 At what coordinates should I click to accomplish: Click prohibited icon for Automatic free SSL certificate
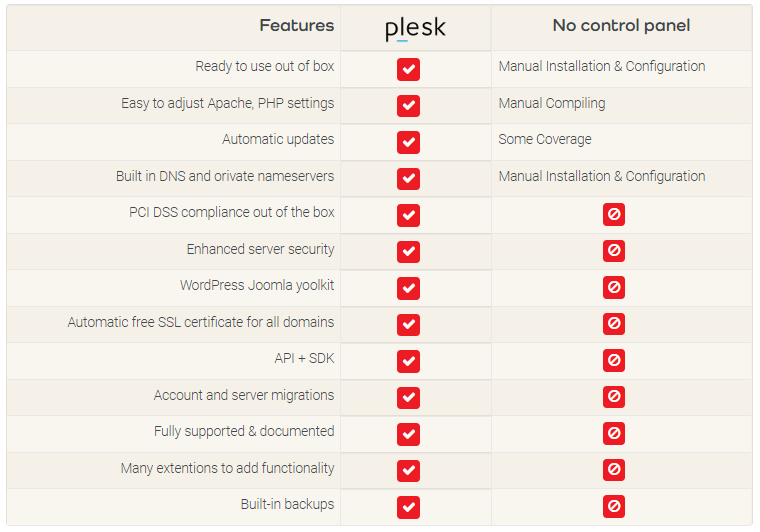pyautogui.click(x=614, y=324)
